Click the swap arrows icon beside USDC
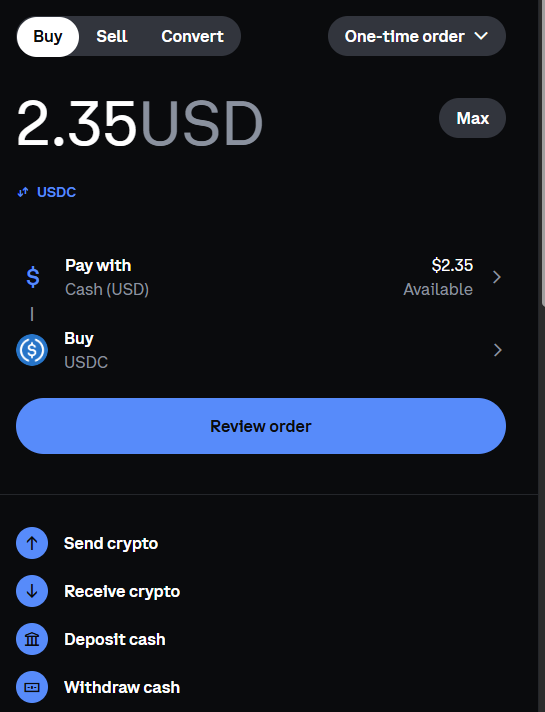This screenshot has height=712, width=545. pyautogui.click(x=23, y=192)
